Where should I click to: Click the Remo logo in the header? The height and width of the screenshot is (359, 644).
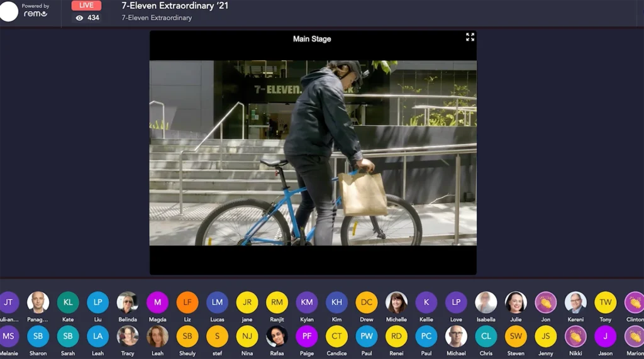[x=35, y=14]
